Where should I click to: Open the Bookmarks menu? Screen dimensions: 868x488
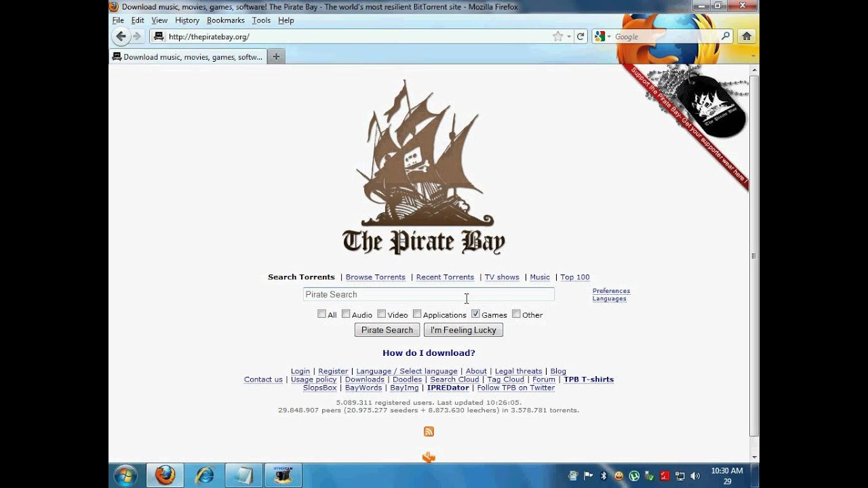pos(226,20)
